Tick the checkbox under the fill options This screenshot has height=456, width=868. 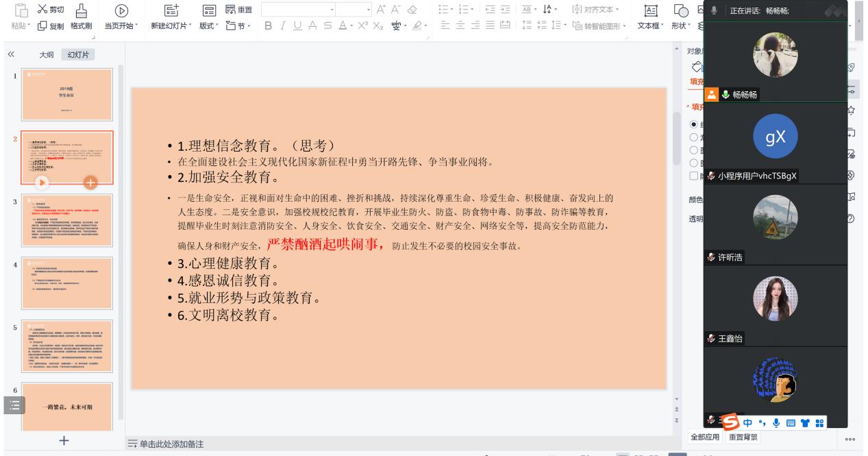coord(693,175)
